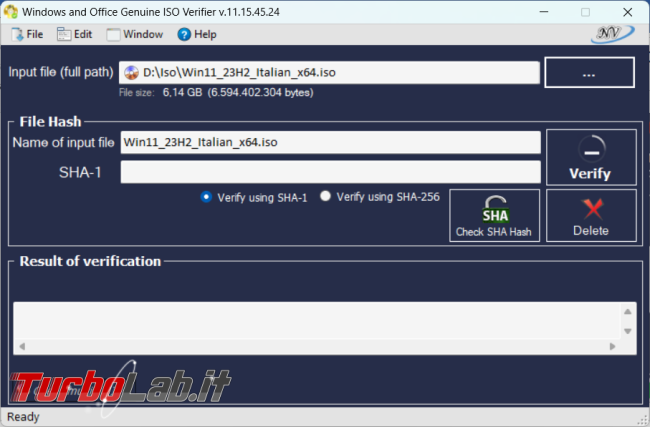Viewport: 650px width, 427px height.
Task: Click the app icon in title bar
Action: 11,12
